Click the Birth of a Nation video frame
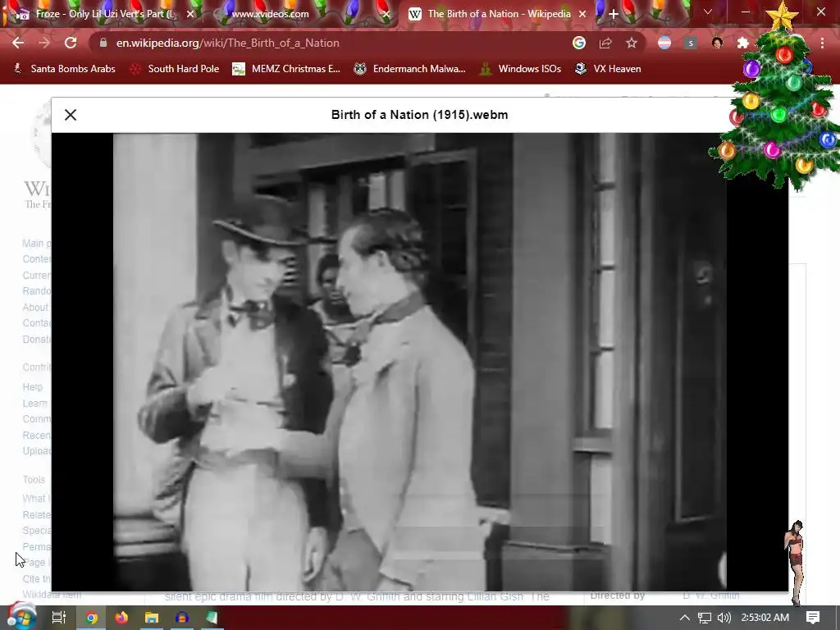840x630 pixels. point(419,362)
